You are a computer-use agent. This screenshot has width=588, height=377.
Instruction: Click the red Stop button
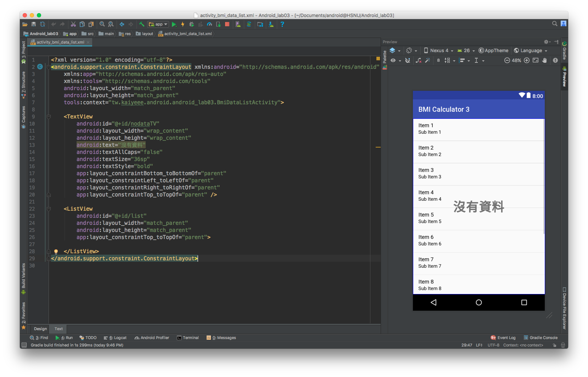point(227,24)
